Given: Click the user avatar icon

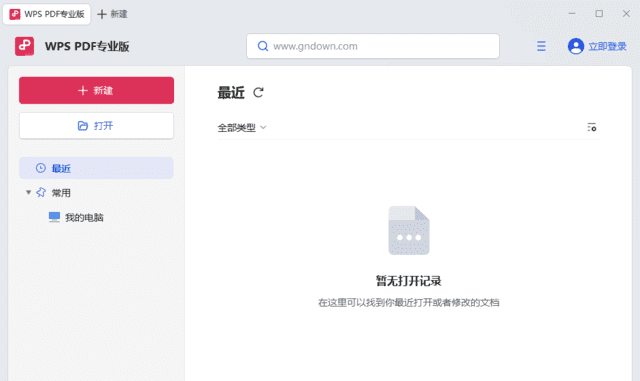Looking at the screenshot, I should [576, 46].
